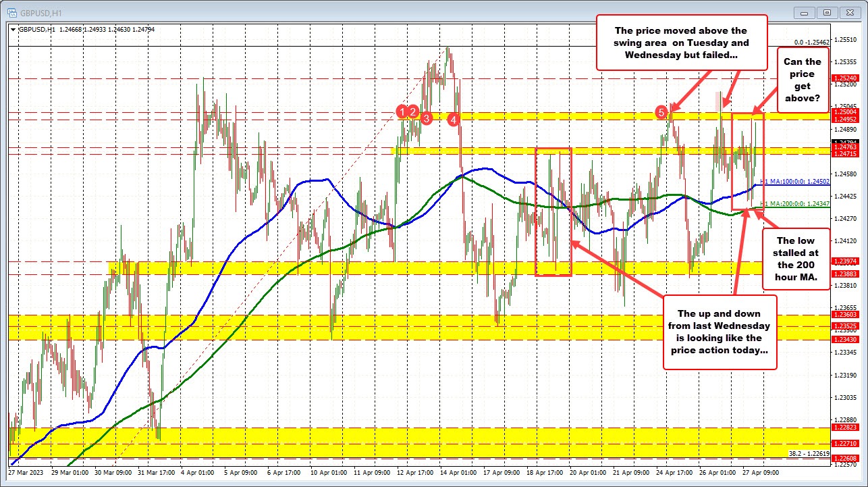Click the 1.24270 price axis label

(x=846, y=219)
